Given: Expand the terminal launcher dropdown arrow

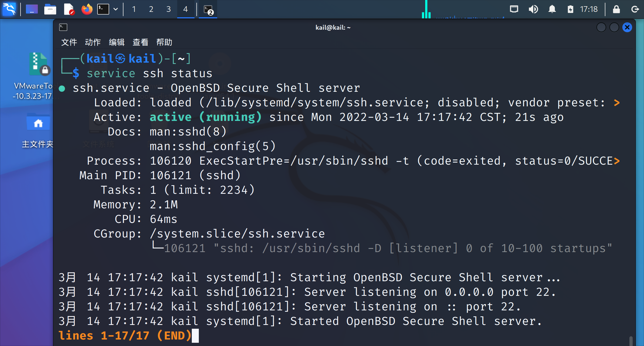Looking at the screenshot, I should (116, 9).
